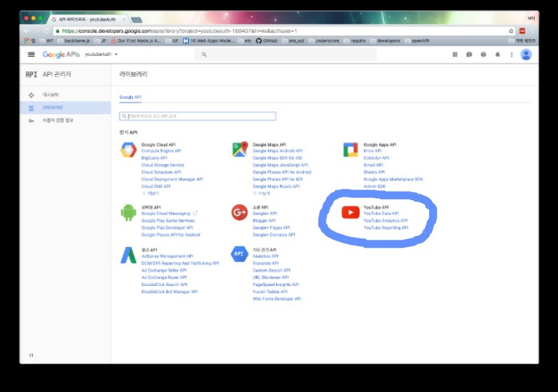This screenshot has width=558, height=392.
Task: Open YouTube Analytics API link
Action: (x=385, y=221)
